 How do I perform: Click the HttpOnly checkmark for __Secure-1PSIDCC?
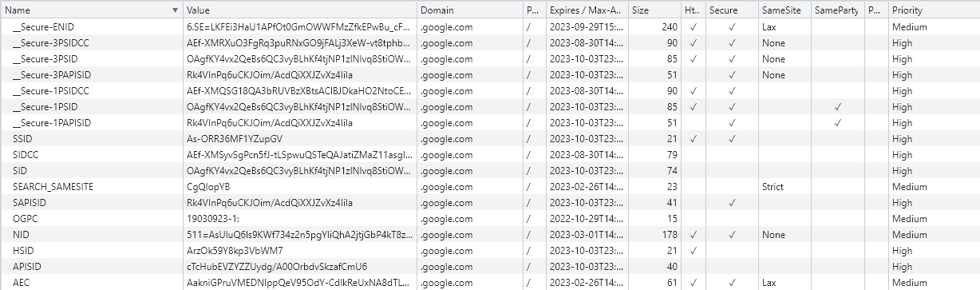click(694, 90)
